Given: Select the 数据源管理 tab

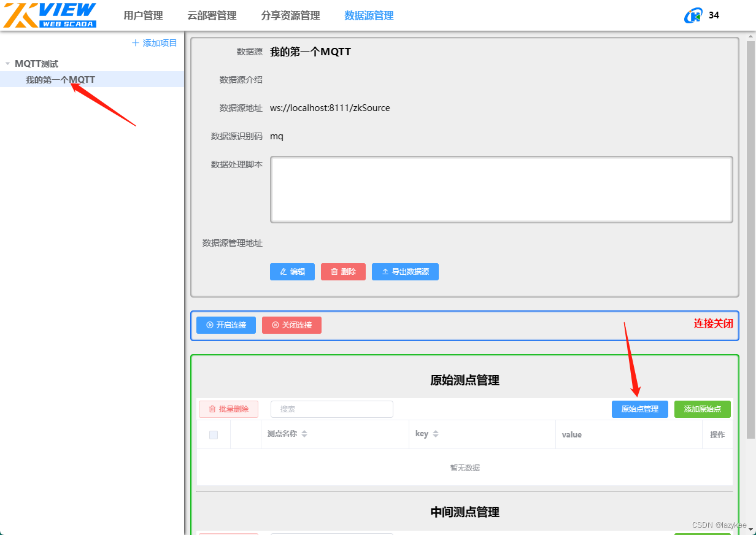Looking at the screenshot, I should click(369, 15).
